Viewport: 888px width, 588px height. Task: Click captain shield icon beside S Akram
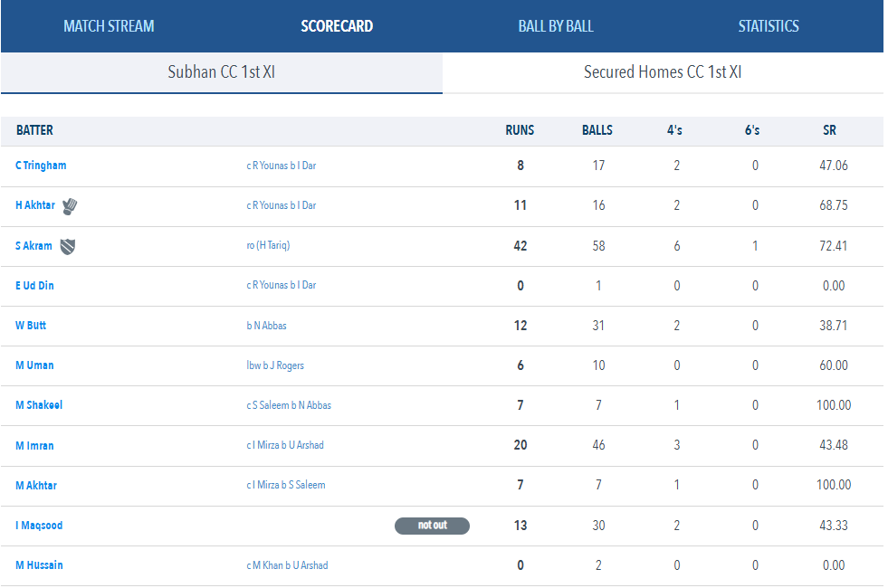pyautogui.click(x=67, y=246)
